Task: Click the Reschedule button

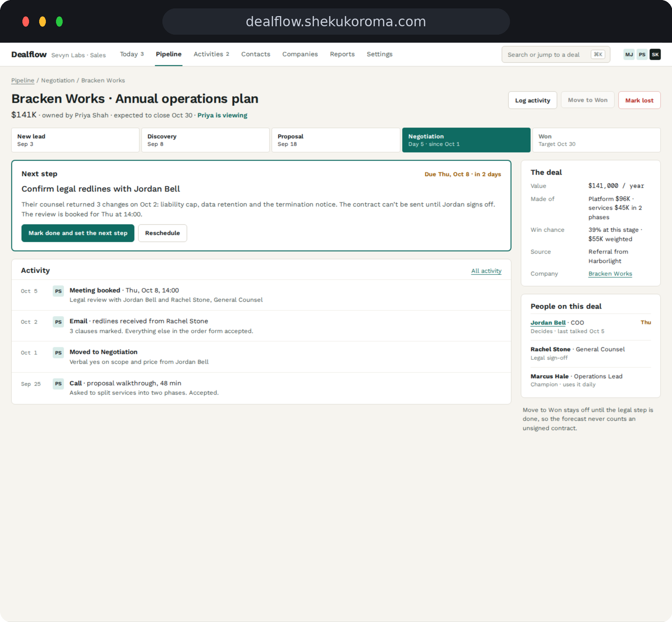Action: point(162,233)
